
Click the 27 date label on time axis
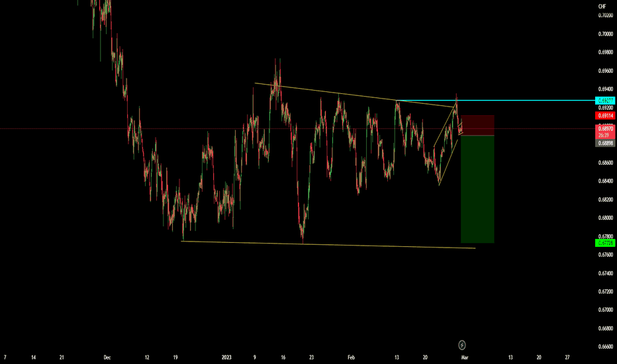point(567,357)
